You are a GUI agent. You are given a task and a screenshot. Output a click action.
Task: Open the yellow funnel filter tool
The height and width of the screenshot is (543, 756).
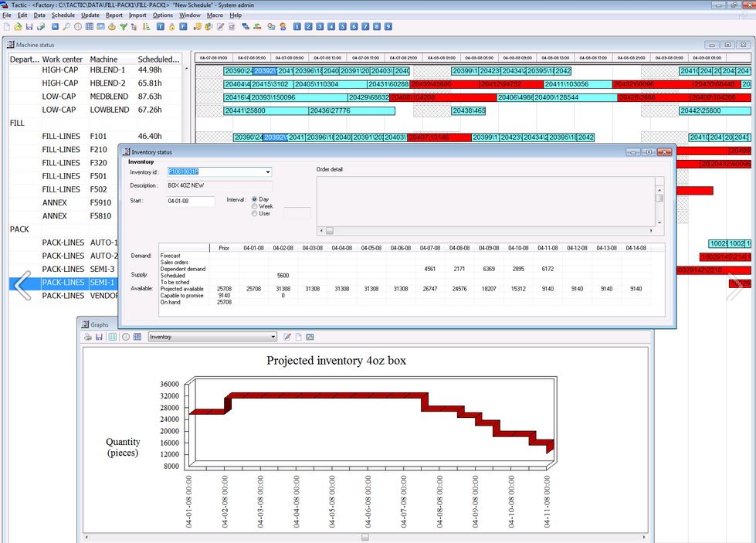pyautogui.click(x=123, y=27)
